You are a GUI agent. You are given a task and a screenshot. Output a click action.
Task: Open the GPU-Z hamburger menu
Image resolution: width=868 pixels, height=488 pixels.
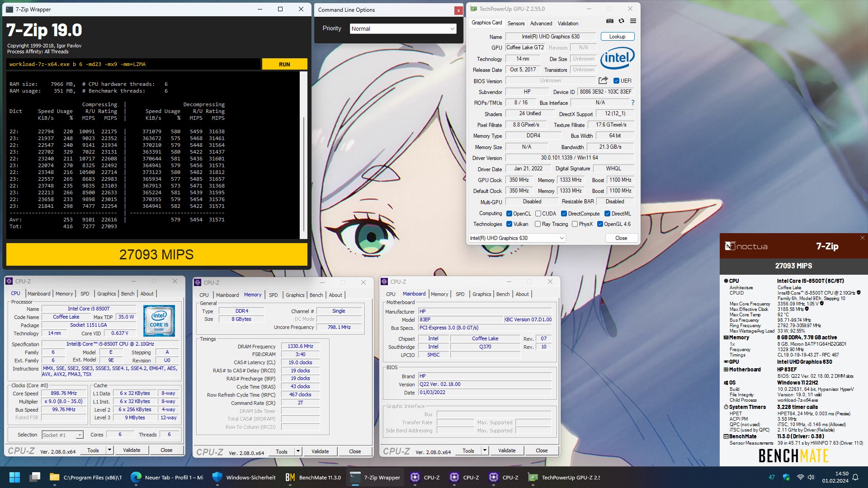tap(633, 21)
